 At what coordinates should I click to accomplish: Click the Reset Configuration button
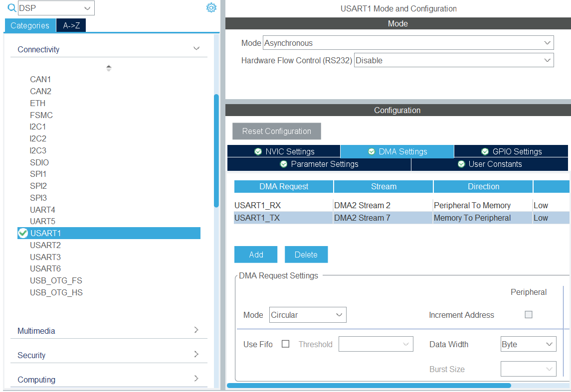coord(277,131)
